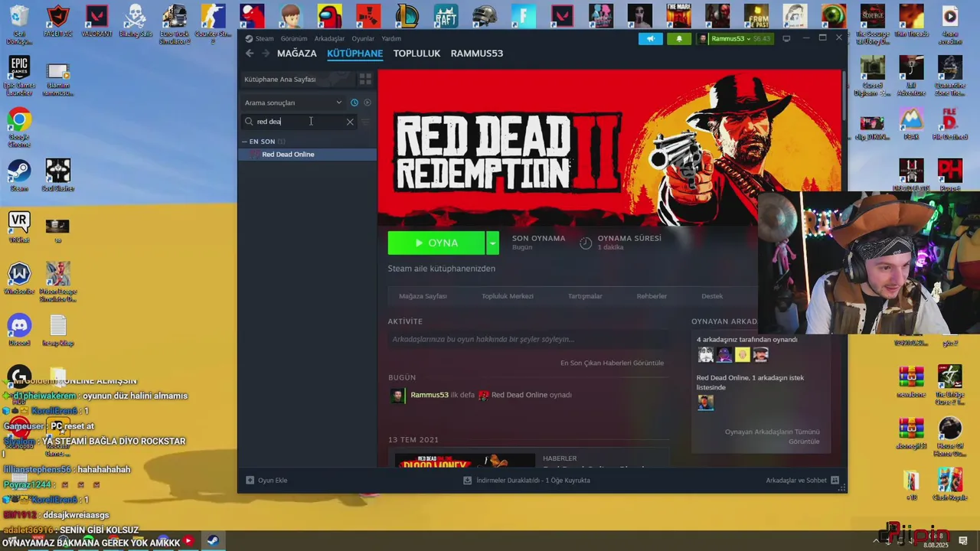The image size is (980, 551).
Task: Open VRChat desktop icon
Action: click(x=19, y=227)
